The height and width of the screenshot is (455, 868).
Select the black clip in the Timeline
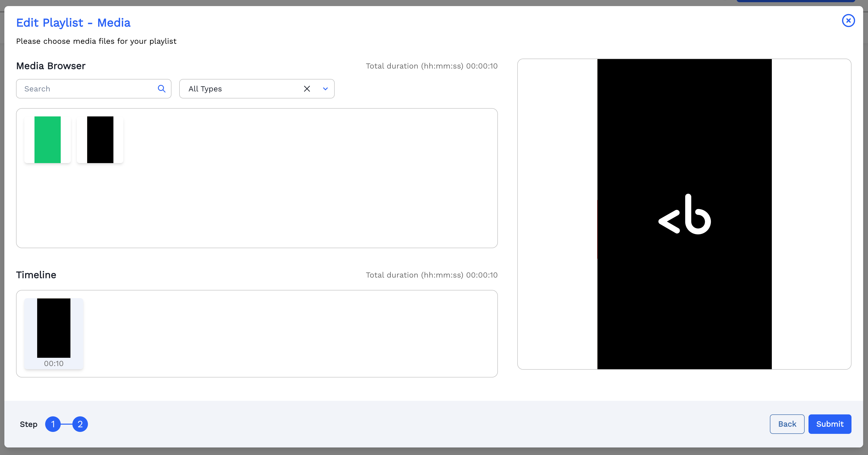[x=54, y=328]
